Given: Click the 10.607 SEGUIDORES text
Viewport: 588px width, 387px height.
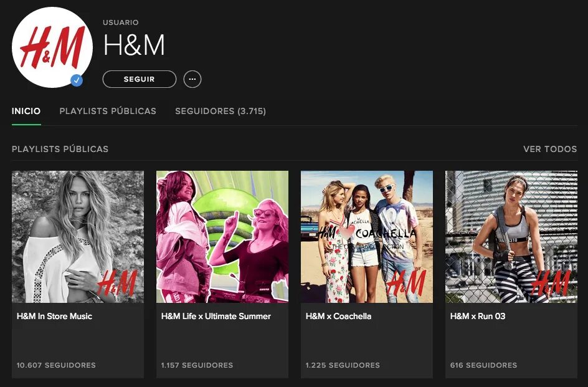Looking at the screenshot, I should coord(56,365).
